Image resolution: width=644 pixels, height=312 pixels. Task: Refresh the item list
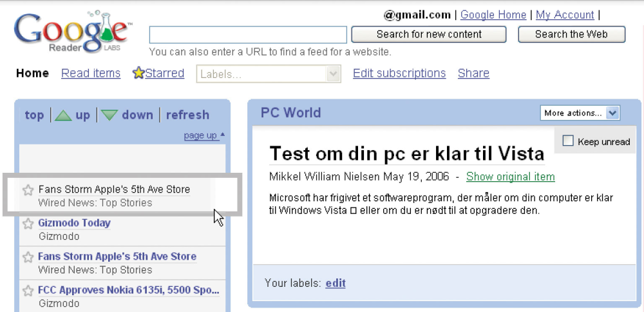click(187, 115)
